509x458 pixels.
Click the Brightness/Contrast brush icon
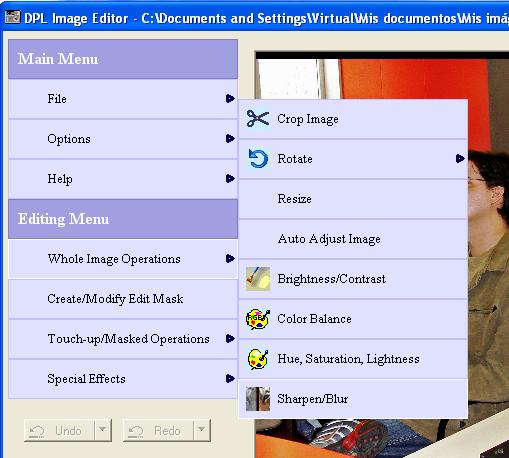coord(258,279)
